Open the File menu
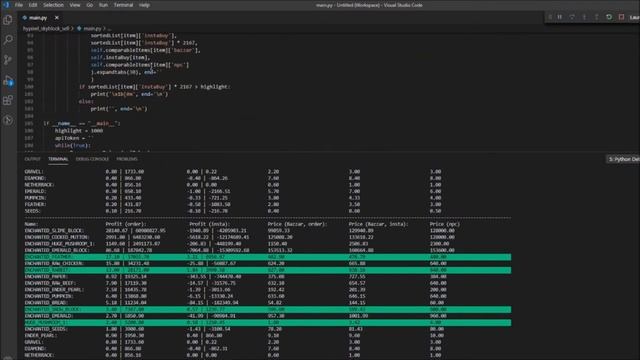 [x=19, y=5]
